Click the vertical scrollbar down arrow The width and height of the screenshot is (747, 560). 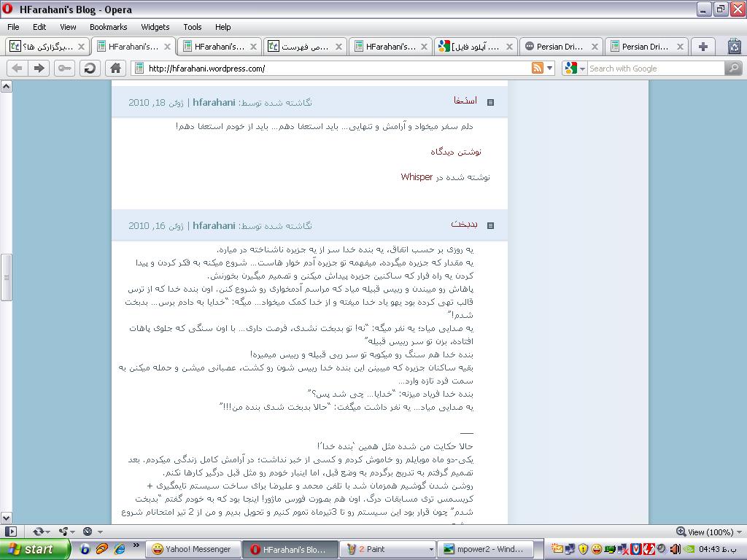click(x=6, y=518)
